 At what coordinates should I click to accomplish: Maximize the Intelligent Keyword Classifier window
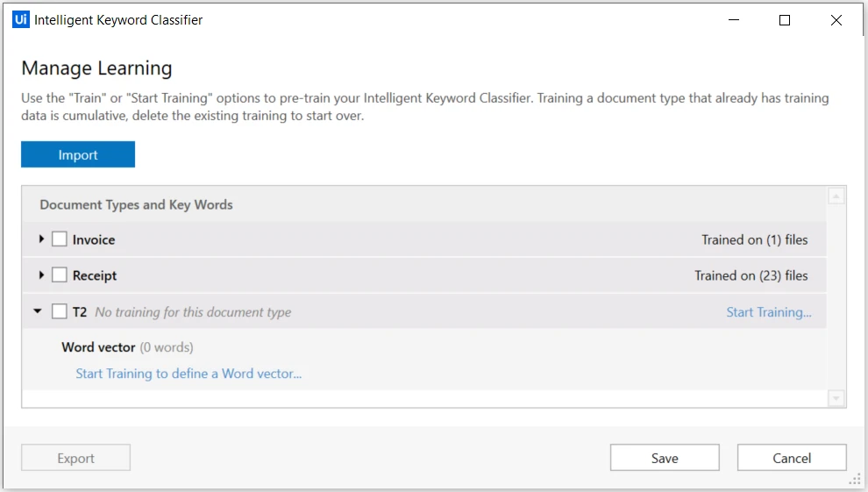[785, 20]
